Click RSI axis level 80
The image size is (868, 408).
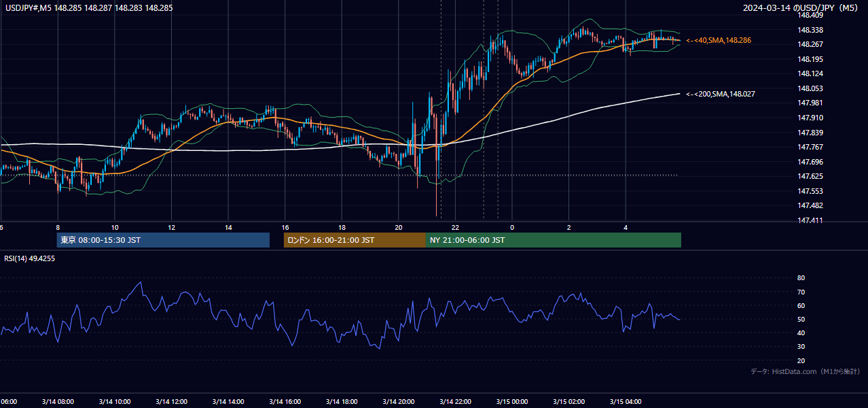[801, 278]
